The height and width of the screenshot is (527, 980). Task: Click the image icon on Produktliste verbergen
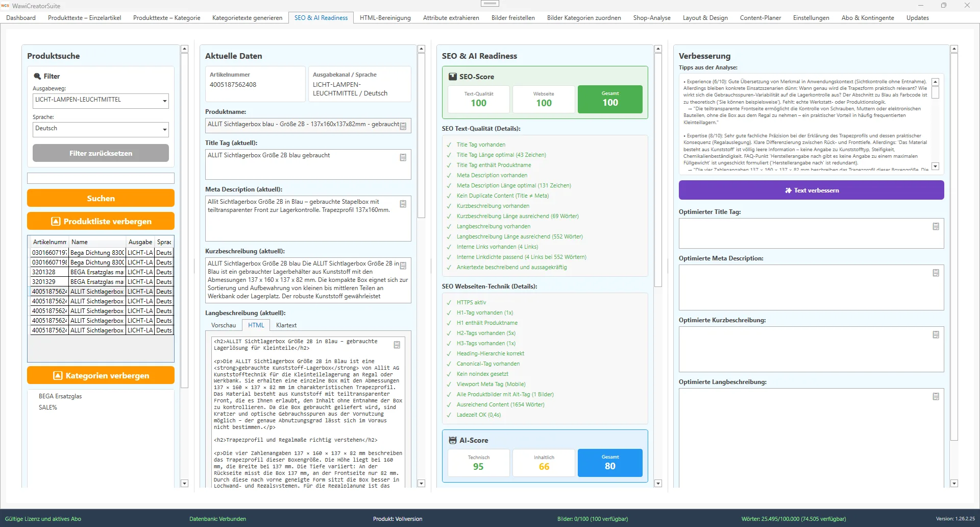click(x=56, y=221)
